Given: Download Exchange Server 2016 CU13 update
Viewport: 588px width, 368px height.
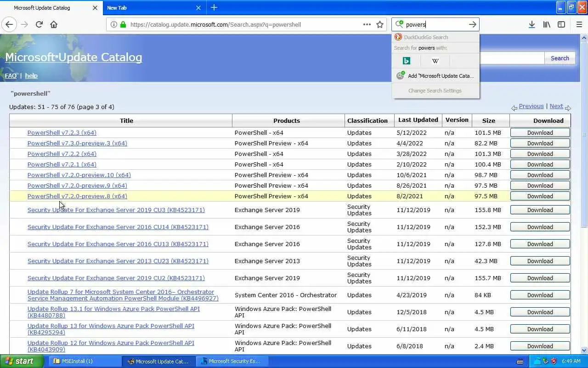Looking at the screenshot, I should [x=540, y=244].
